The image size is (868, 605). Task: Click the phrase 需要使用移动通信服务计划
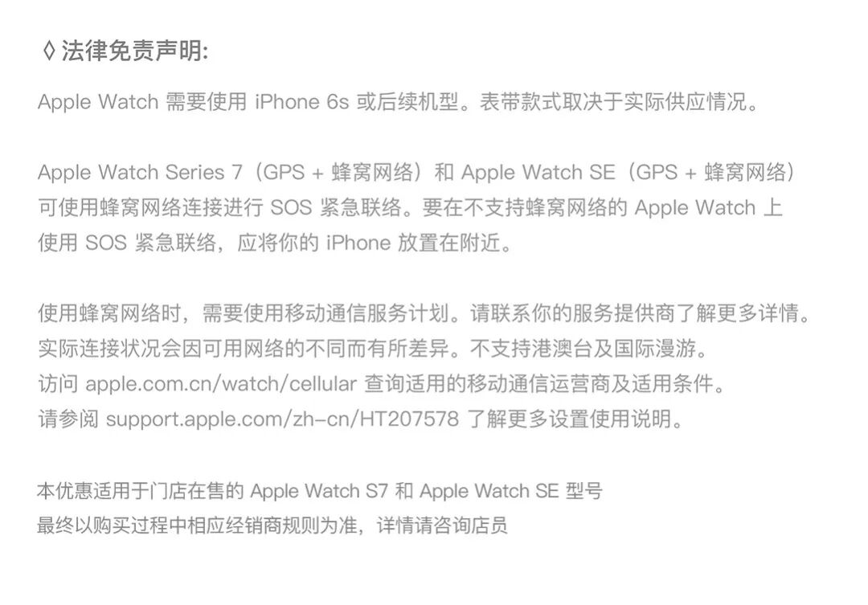pyautogui.click(x=330, y=313)
